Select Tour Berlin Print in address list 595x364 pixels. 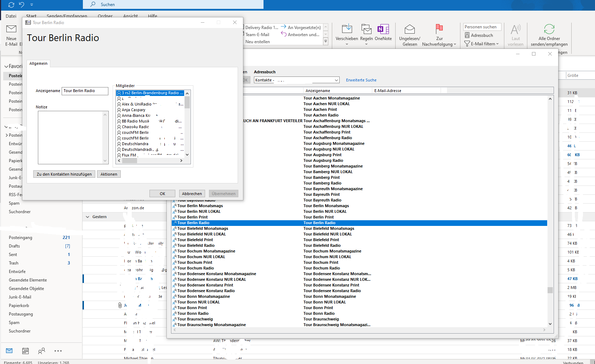click(x=359, y=217)
